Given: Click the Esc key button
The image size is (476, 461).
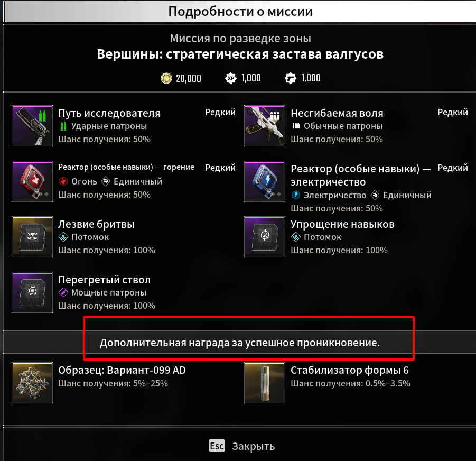Looking at the screenshot, I should tap(217, 446).
